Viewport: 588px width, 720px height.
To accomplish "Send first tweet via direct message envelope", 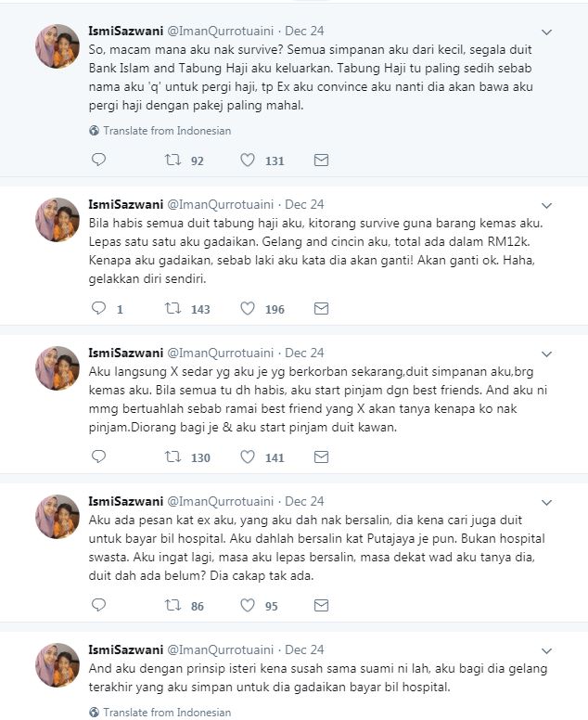I will point(321,161).
